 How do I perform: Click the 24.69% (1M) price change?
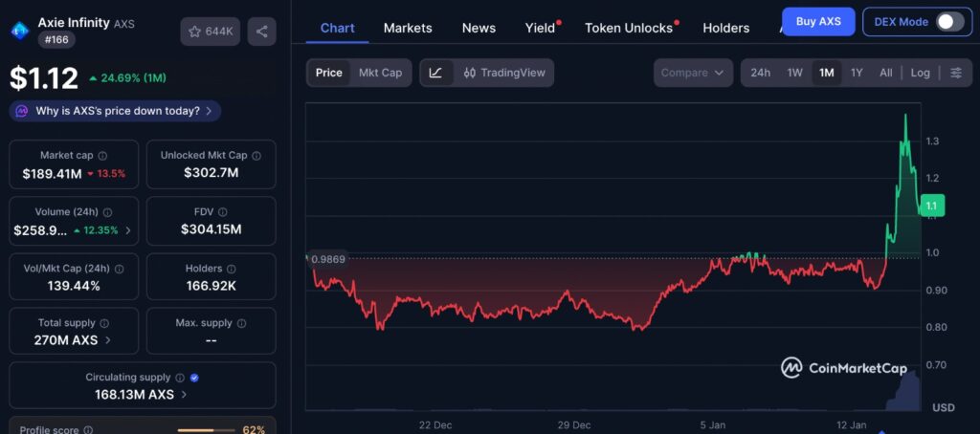tap(127, 78)
